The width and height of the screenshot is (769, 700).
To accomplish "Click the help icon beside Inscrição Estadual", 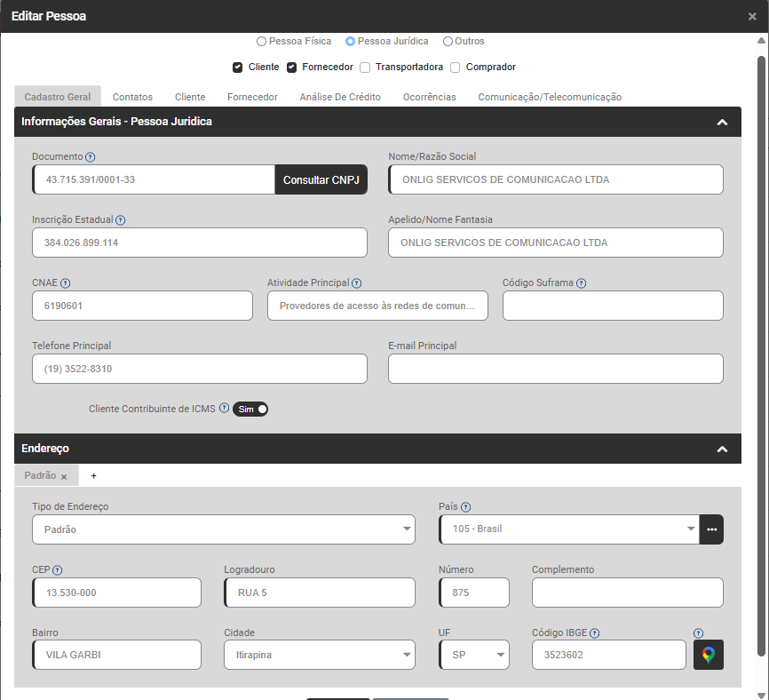I will [121, 220].
